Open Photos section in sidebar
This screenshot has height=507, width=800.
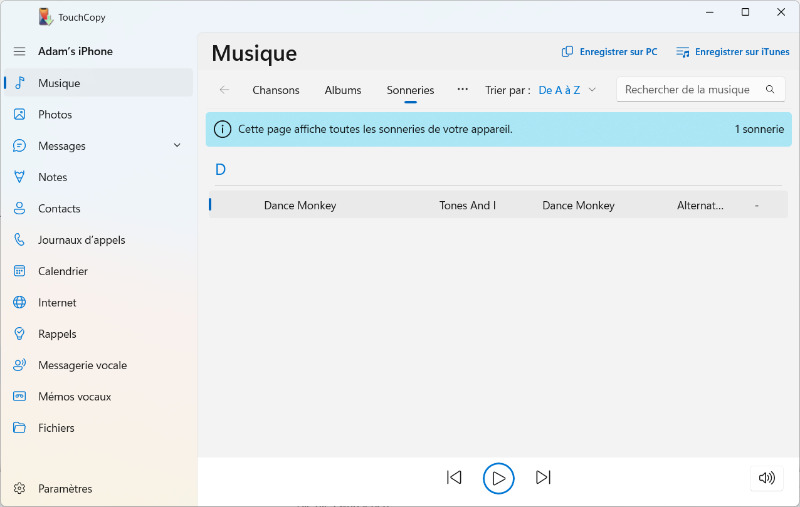coord(55,115)
